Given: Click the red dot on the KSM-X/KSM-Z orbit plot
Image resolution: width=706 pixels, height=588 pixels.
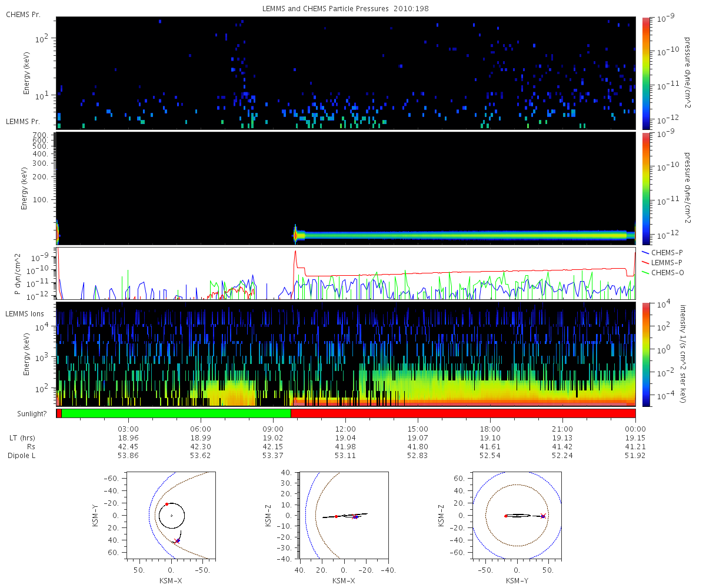Looking at the screenshot, I should tap(336, 516).
